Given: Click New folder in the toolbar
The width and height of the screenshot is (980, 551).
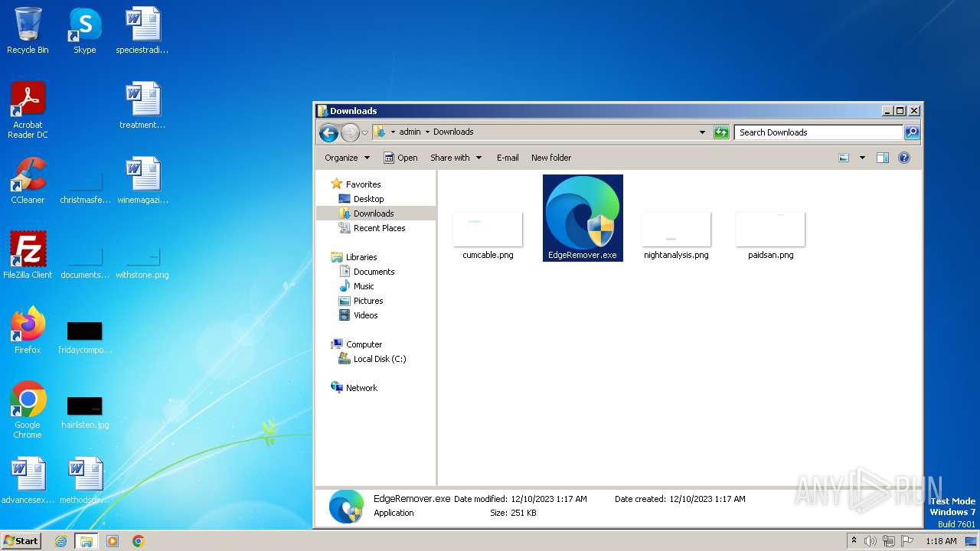Looking at the screenshot, I should (x=551, y=158).
